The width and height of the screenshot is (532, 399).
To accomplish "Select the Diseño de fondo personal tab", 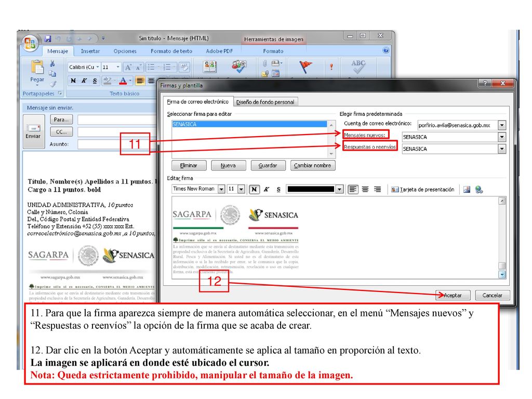I will (265, 102).
